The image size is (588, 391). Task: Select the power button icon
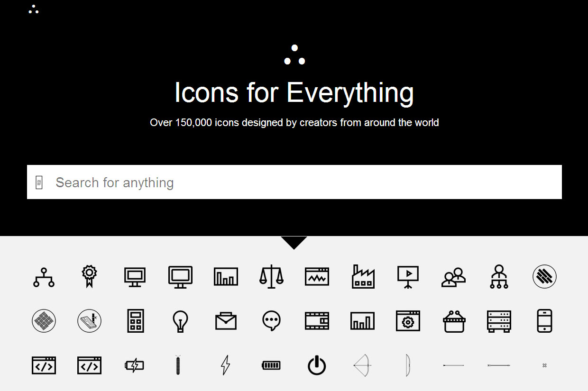[x=317, y=365]
